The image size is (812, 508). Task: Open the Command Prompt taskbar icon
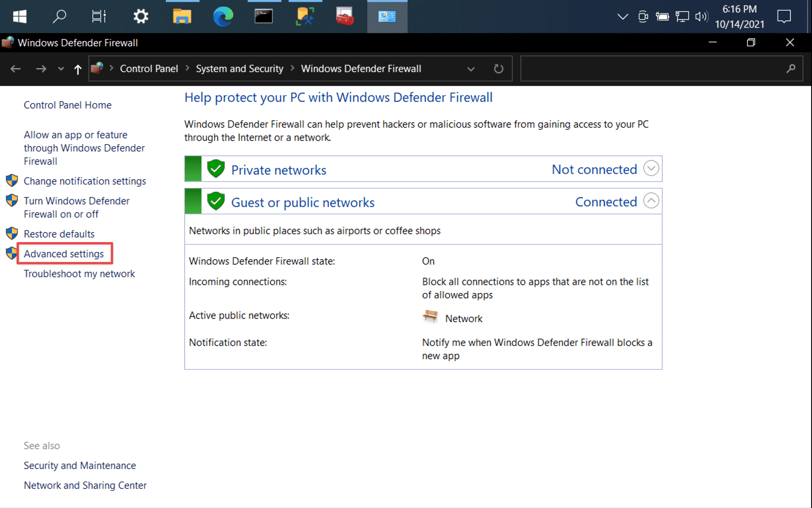coord(264,16)
